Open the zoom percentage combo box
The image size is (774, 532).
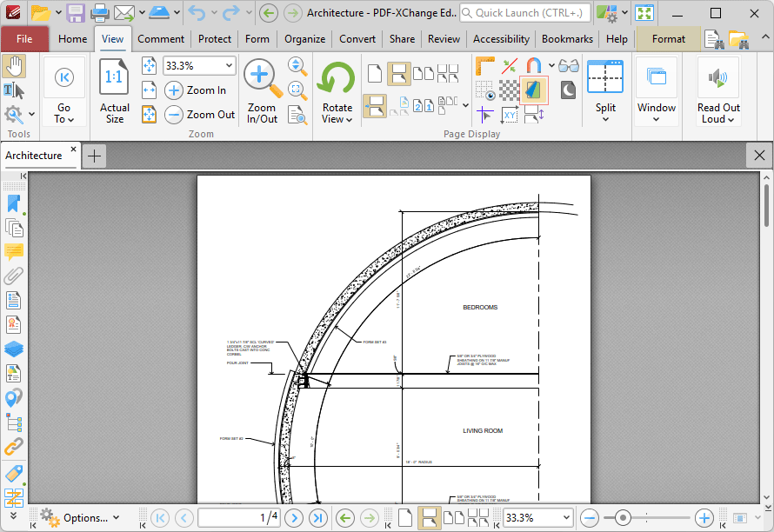tap(199, 65)
